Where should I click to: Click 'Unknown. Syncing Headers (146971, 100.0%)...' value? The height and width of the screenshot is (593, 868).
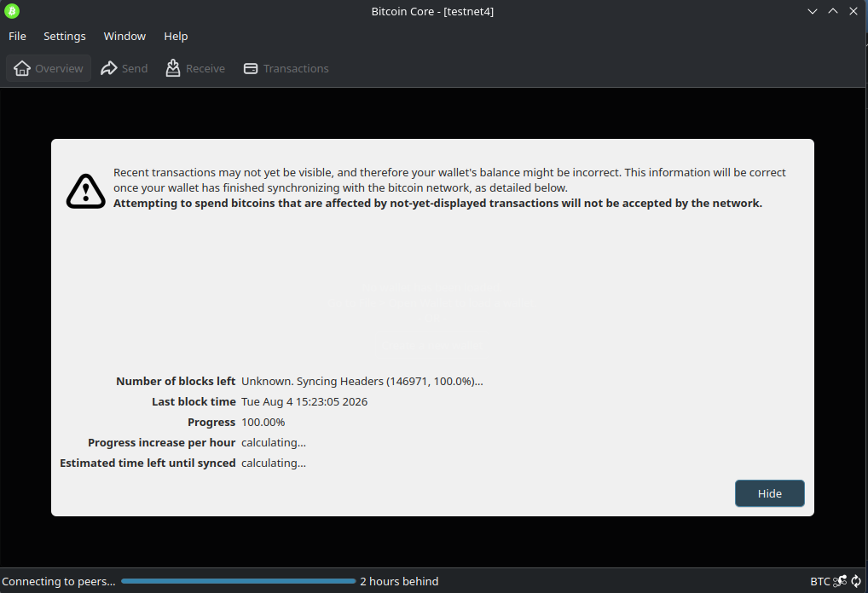pyautogui.click(x=362, y=381)
